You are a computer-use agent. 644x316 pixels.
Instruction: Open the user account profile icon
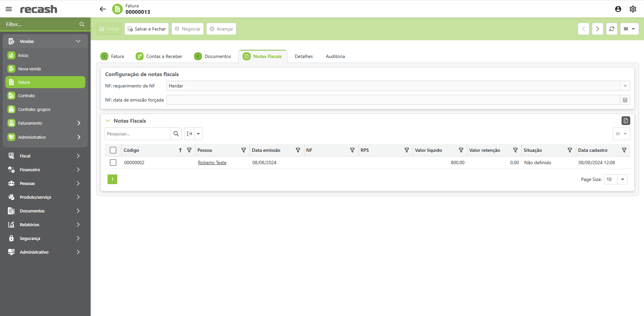point(618,9)
